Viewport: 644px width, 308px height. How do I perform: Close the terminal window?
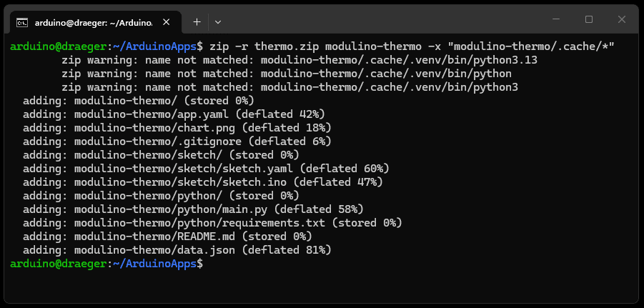click(622, 19)
